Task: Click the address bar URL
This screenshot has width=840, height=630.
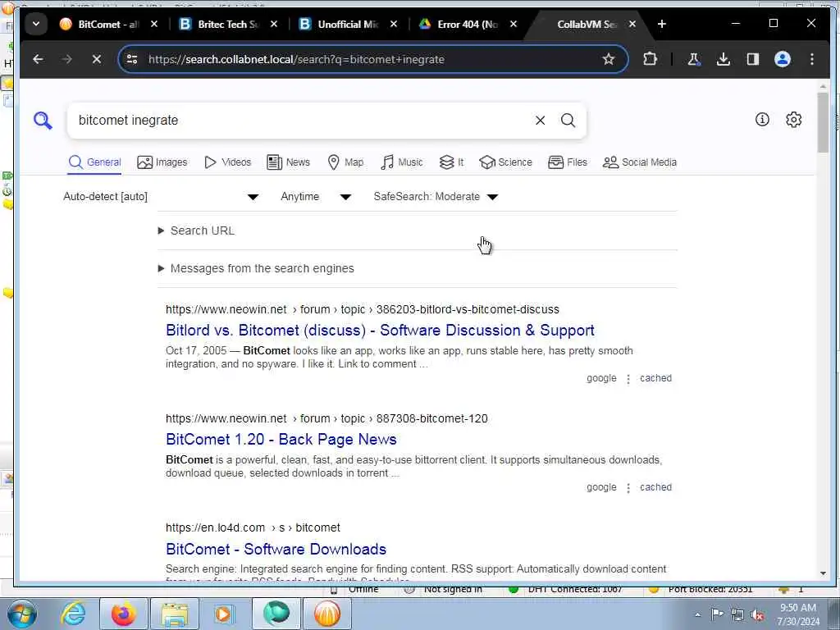Action: [x=296, y=59]
